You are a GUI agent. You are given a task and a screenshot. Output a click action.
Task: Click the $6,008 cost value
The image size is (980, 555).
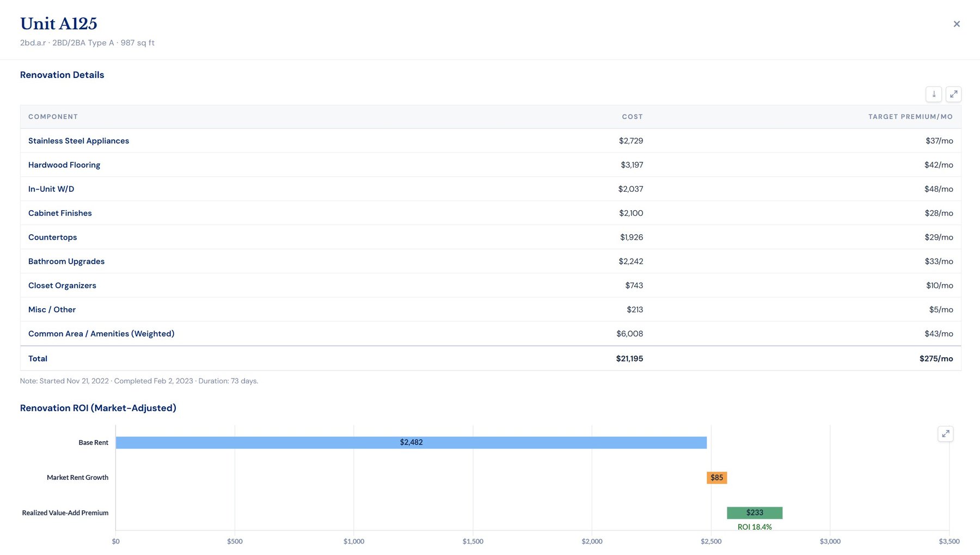(x=630, y=333)
